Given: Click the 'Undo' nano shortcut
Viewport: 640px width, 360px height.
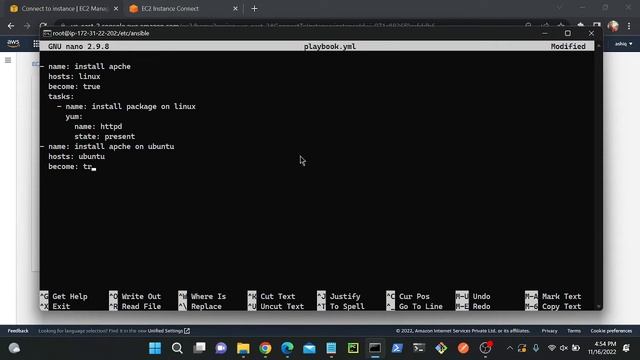Looking at the screenshot, I should pyautogui.click(x=473, y=296).
